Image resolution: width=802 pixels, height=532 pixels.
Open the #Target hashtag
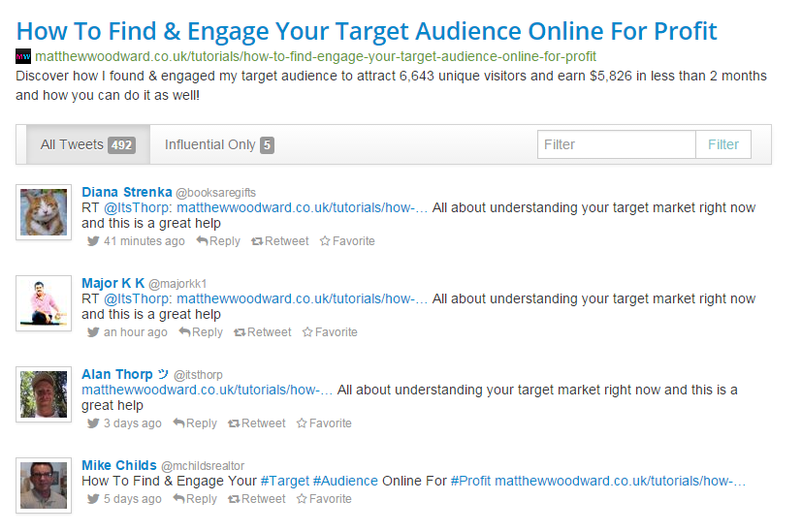[285, 481]
